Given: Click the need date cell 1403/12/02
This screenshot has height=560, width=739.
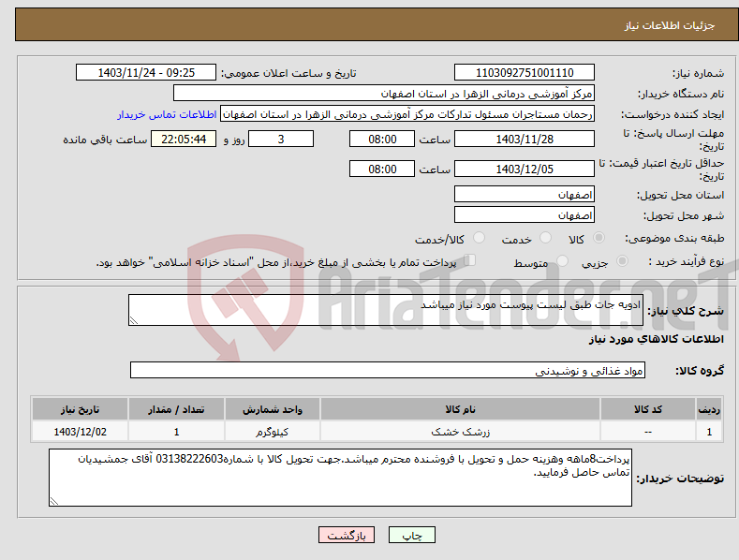Looking at the screenshot, I should pyautogui.click(x=80, y=432).
